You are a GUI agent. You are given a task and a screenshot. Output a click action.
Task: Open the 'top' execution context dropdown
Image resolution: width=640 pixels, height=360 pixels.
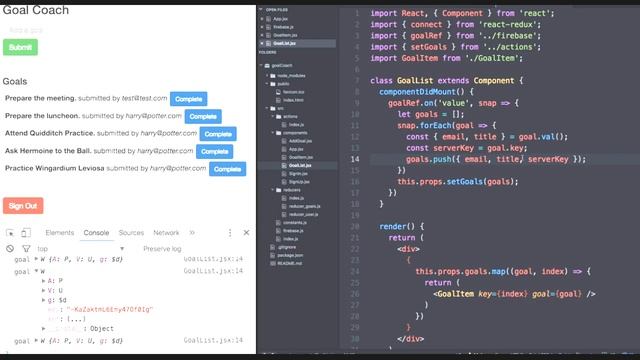pyautogui.click(x=80, y=249)
